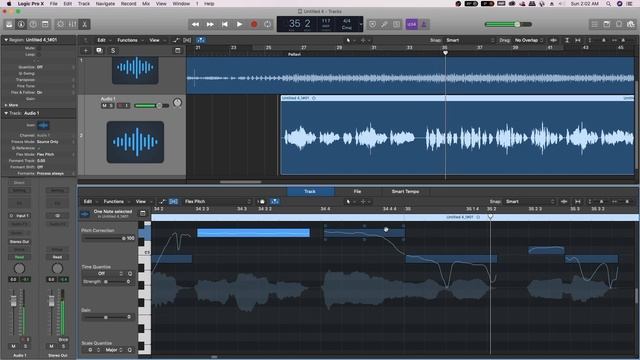Mute the Stereo Out channel strip
The width and height of the screenshot is (640, 360).
(51, 346)
